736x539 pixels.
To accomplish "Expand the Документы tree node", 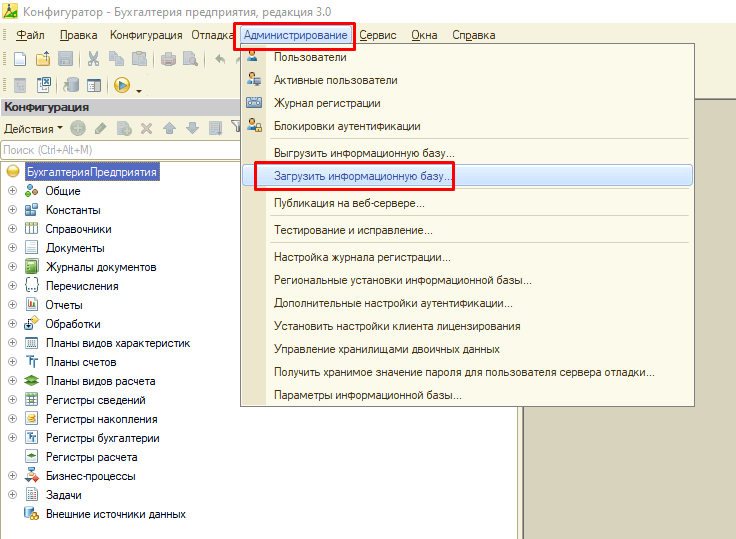I will point(13,247).
